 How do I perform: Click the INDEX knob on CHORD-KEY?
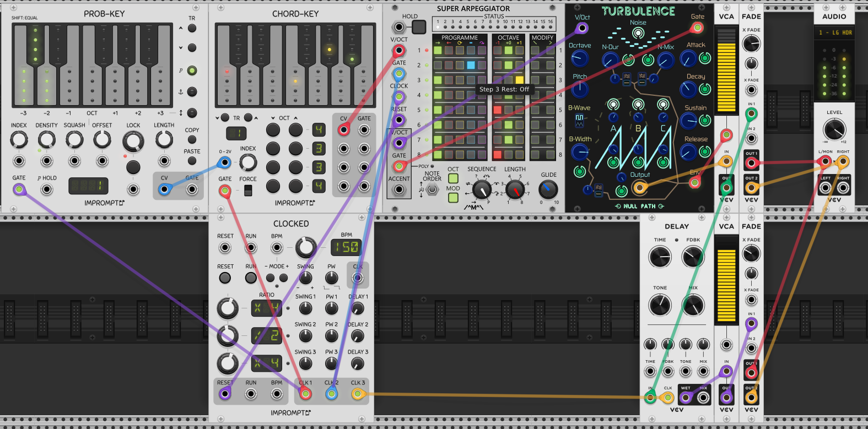point(248,162)
